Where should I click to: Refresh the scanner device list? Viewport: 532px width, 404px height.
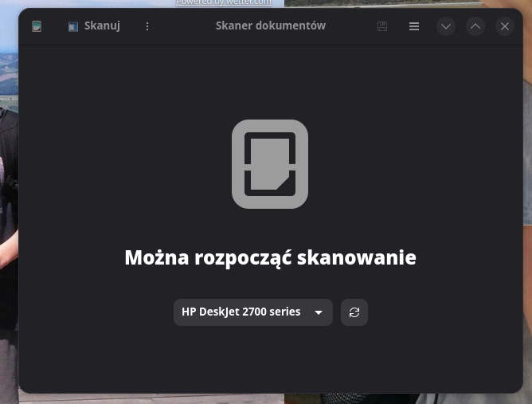click(x=354, y=312)
